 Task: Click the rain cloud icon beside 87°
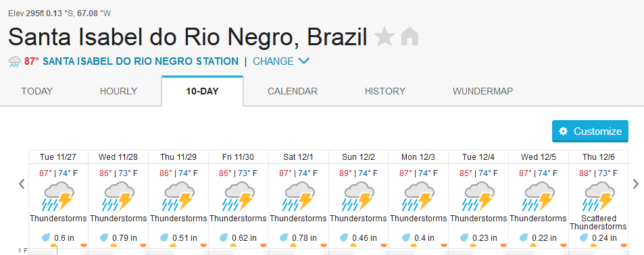point(15,62)
